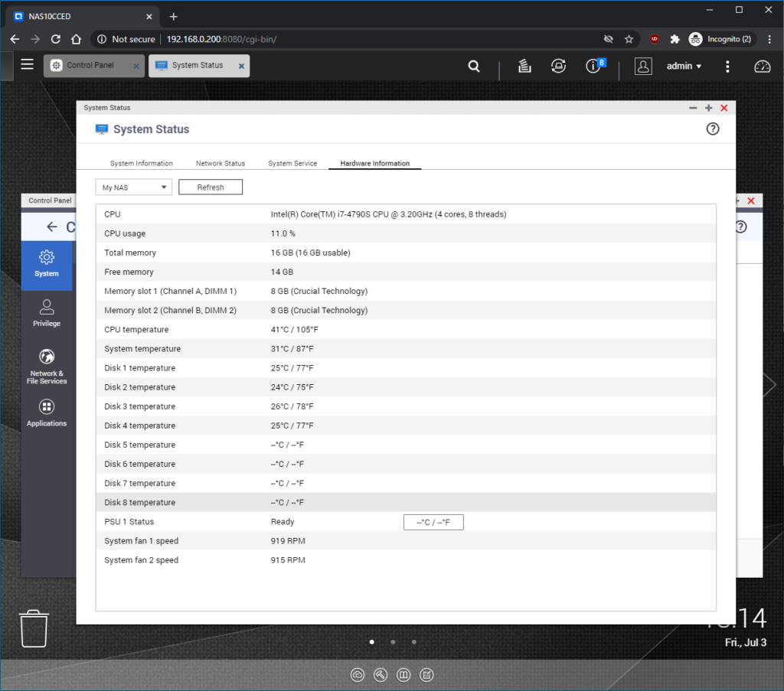Image resolution: width=784 pixels, height=691 pixels.
Task: Select the Hardware Information tab
Action: point(375,164)
